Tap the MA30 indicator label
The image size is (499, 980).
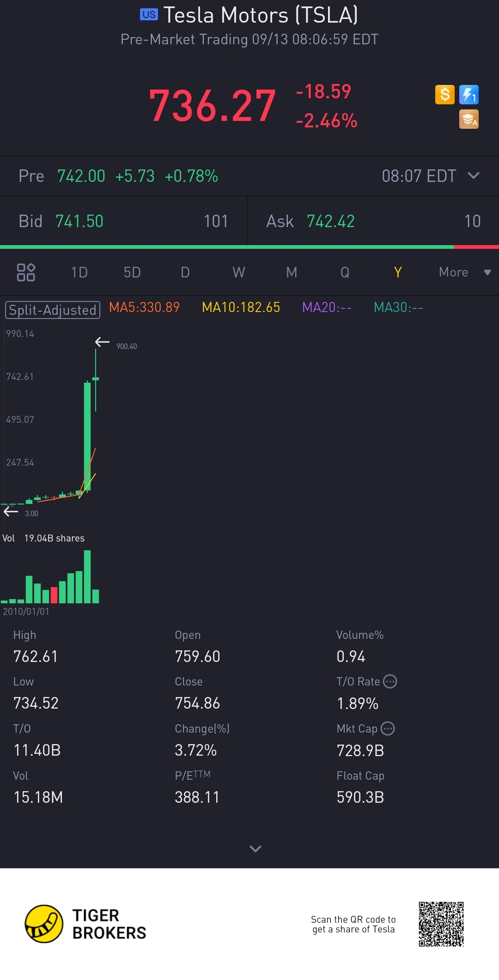(398, 307)
